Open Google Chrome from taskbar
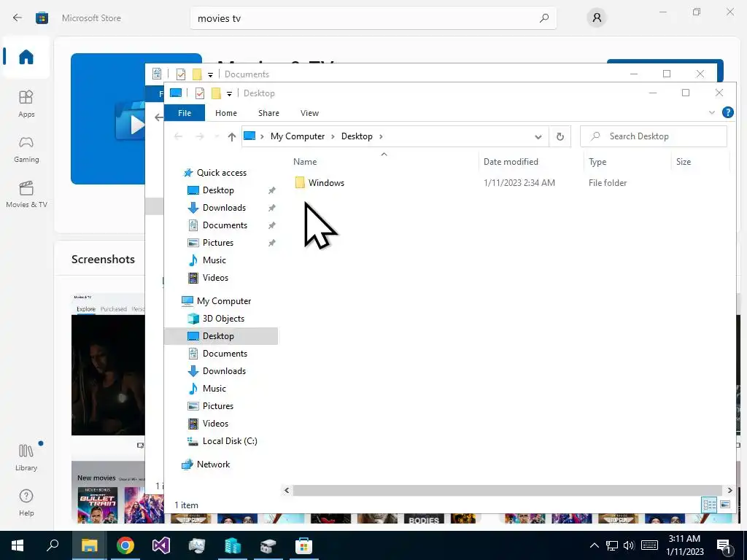The width and height of the screenshot is (747, 560). tap(125, 545)
